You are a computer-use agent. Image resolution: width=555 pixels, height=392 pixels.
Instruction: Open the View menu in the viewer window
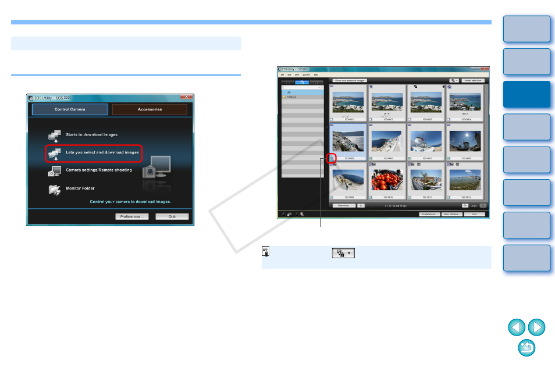pos(297,75)
